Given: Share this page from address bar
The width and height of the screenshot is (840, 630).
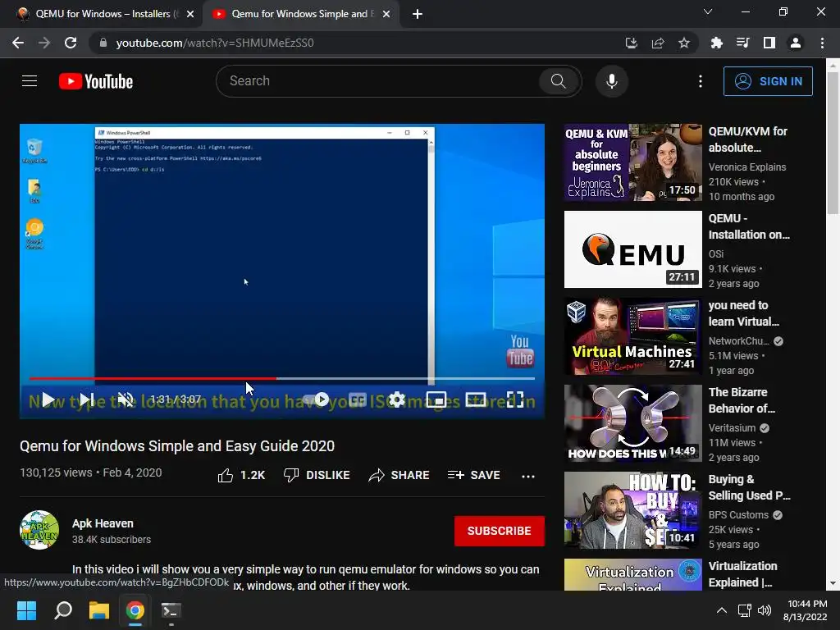Looking at the screenshot, I should coord(658,43).
